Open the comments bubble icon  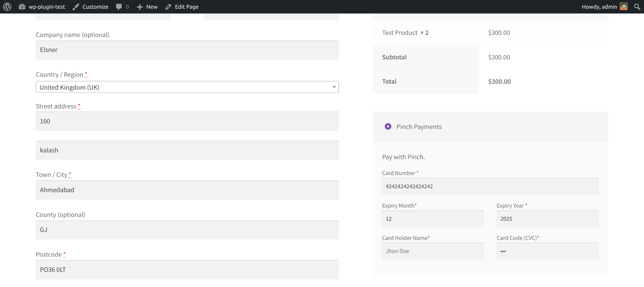click(119, 7)
